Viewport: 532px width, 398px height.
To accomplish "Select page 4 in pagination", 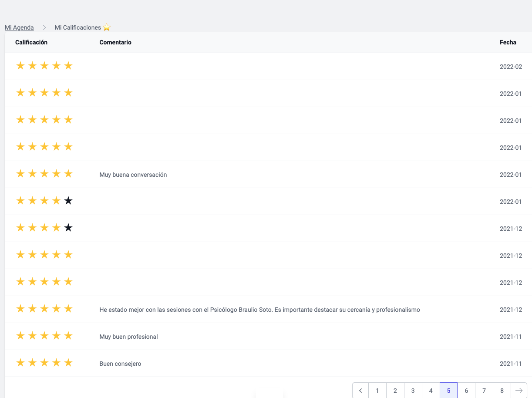I will (x=431, y=391).
